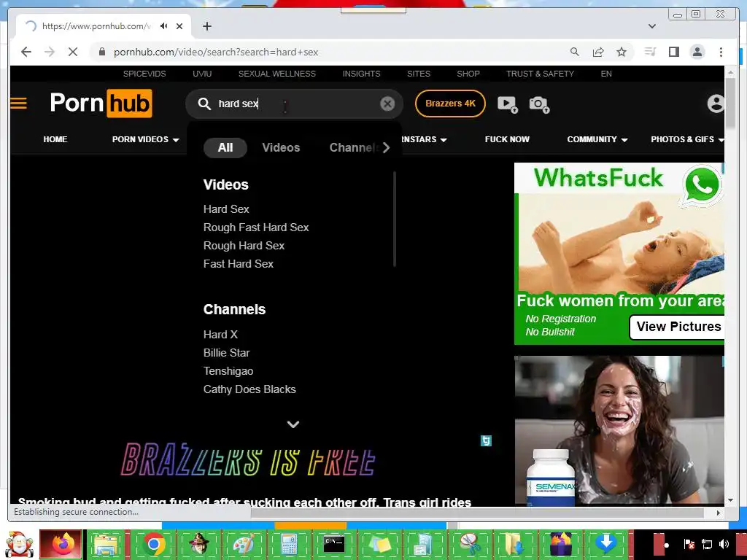Open the tab search chevron at top right
The image size is (747, 560).
651,26
